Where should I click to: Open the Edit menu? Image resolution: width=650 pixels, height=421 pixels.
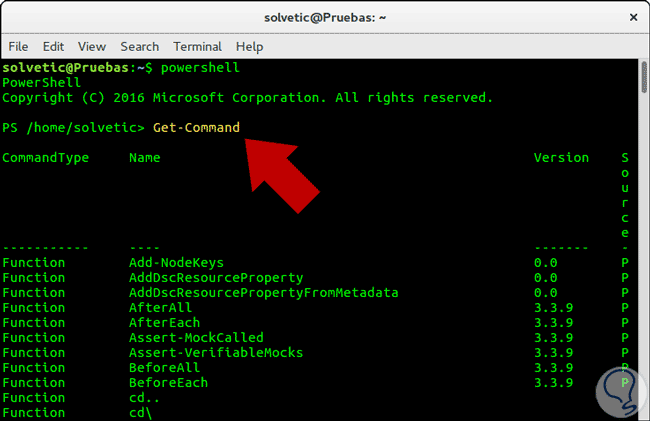click(x=53, y=46)
